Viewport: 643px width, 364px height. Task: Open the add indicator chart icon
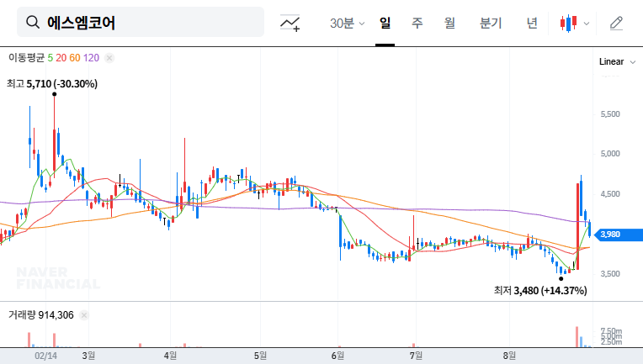click(x=290, y=23)
